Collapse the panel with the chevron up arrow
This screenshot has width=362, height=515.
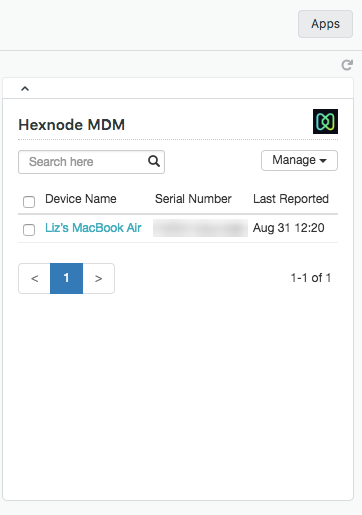pos(25,89)
